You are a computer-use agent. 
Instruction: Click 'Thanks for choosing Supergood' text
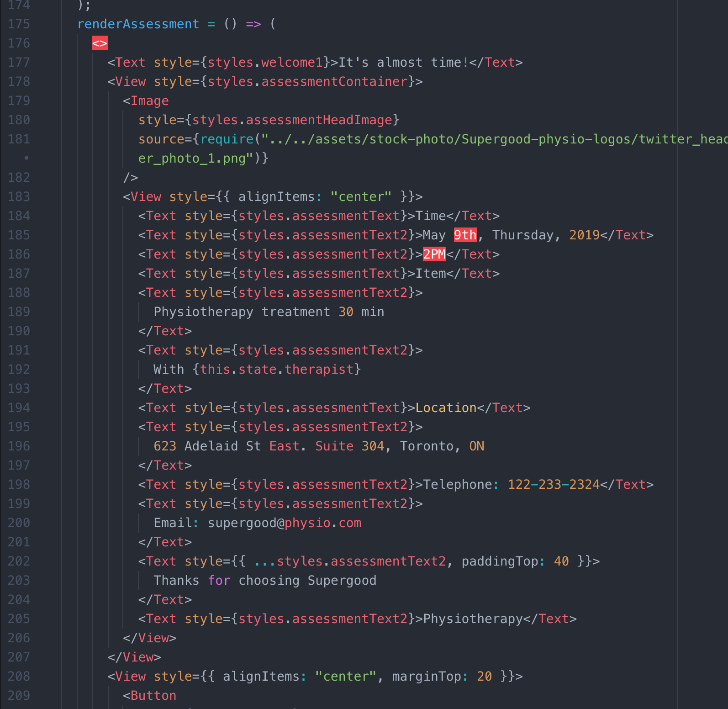(265, 581)
